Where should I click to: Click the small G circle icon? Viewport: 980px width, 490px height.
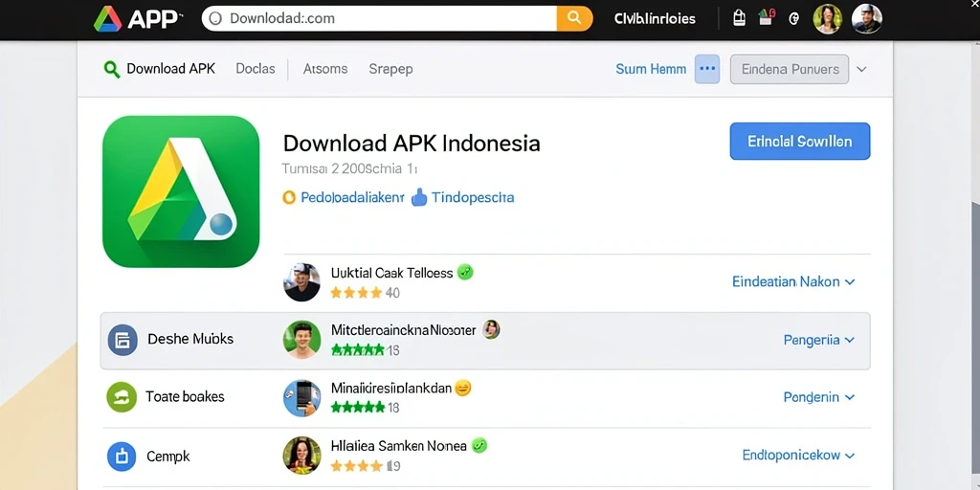[793, 19]
